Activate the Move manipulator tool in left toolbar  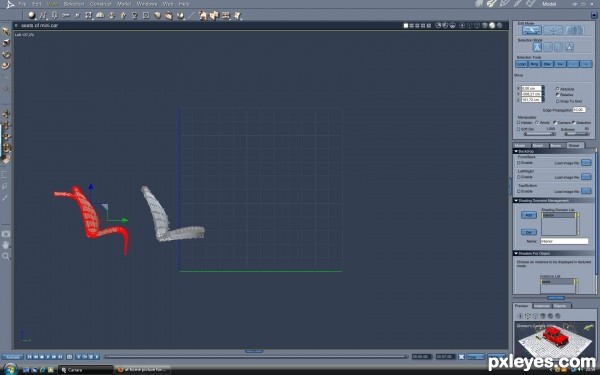[6, 114]
